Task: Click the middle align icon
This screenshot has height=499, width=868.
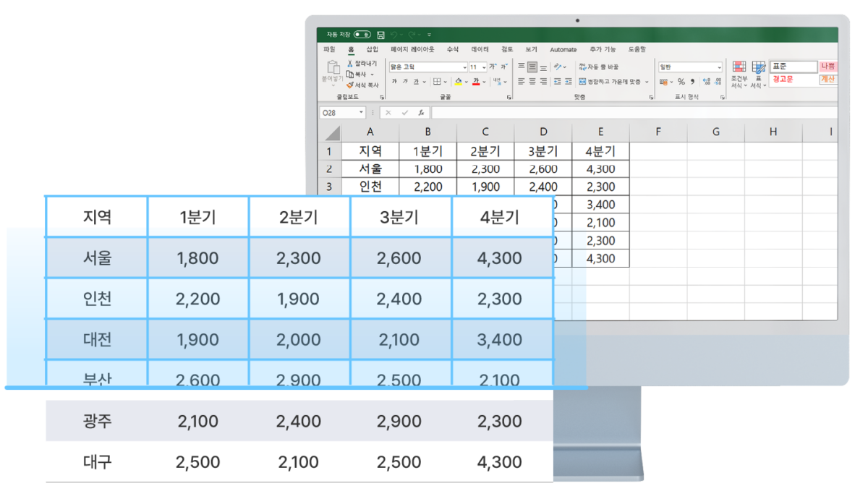Action: [x=532, y=67]
